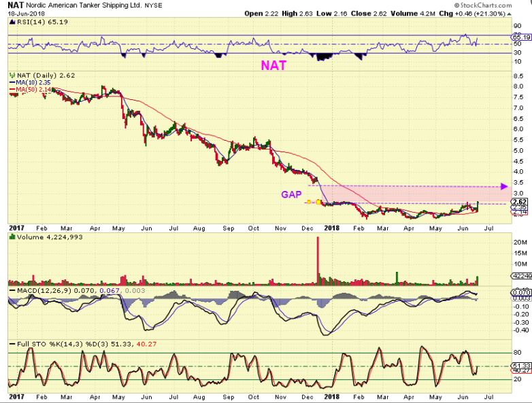Click the red 40.27 stochastic legend value

(146, 344)
